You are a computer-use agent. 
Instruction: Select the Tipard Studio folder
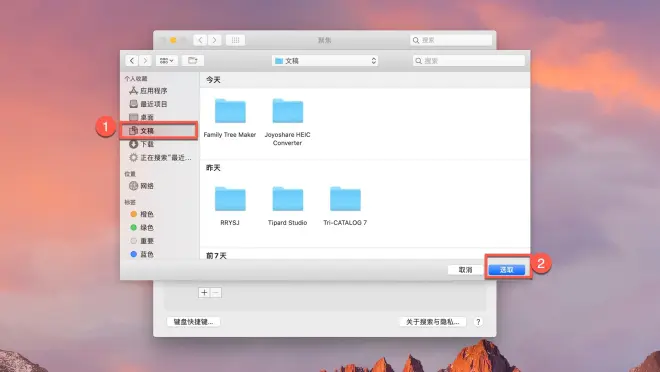click(x=287, y=206)
